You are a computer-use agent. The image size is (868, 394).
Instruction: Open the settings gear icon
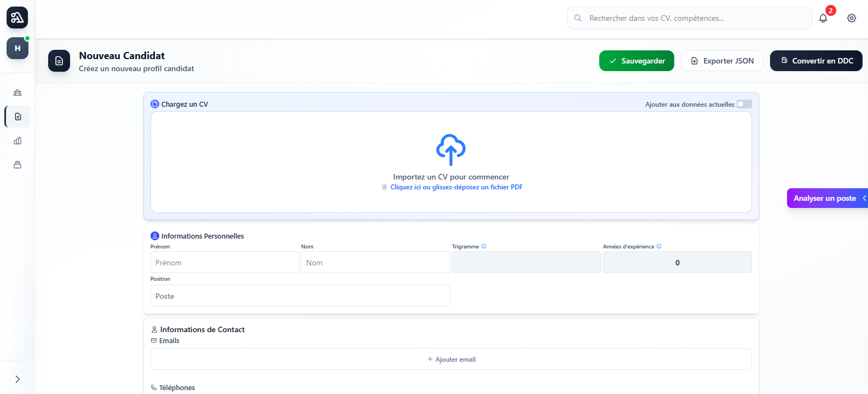852,18
